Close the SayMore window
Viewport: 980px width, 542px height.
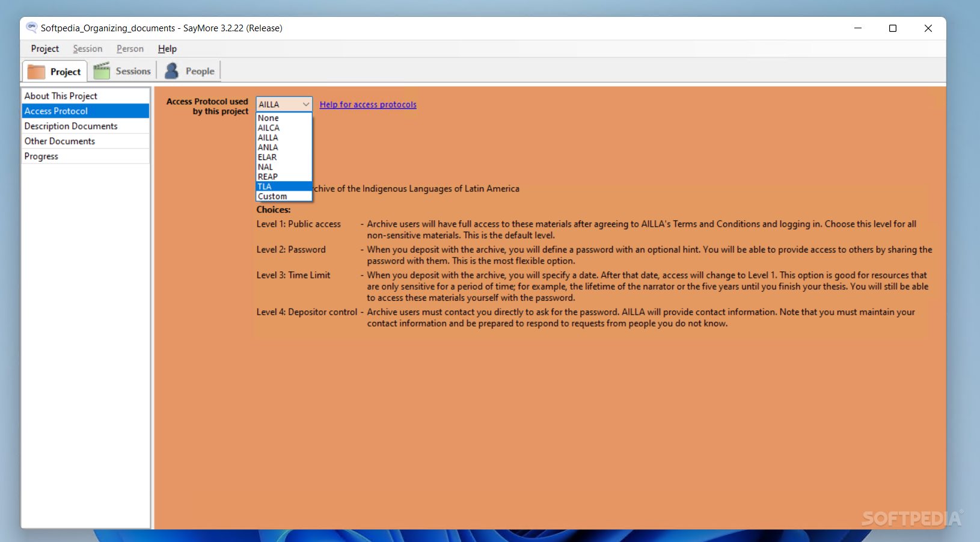tap(928, 28)
